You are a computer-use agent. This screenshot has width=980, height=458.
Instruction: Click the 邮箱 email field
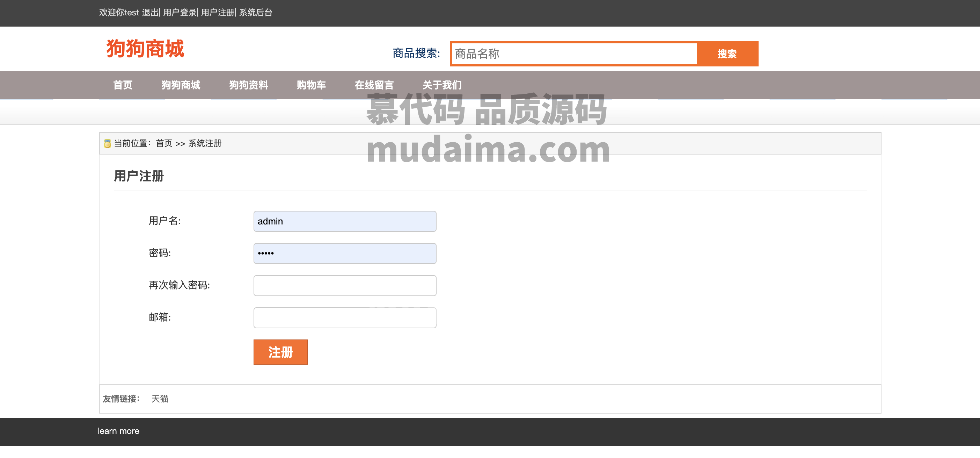tap(345, 317)
